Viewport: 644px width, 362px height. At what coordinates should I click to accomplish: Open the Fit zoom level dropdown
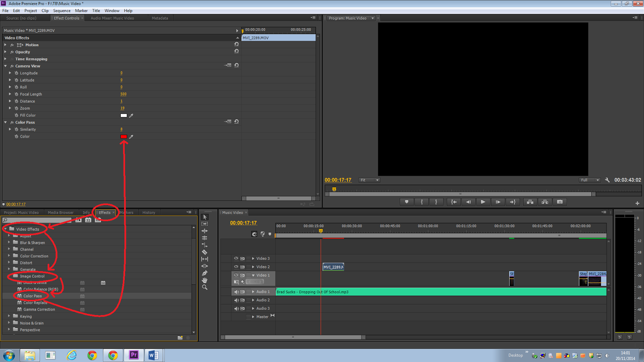[369, 180]
